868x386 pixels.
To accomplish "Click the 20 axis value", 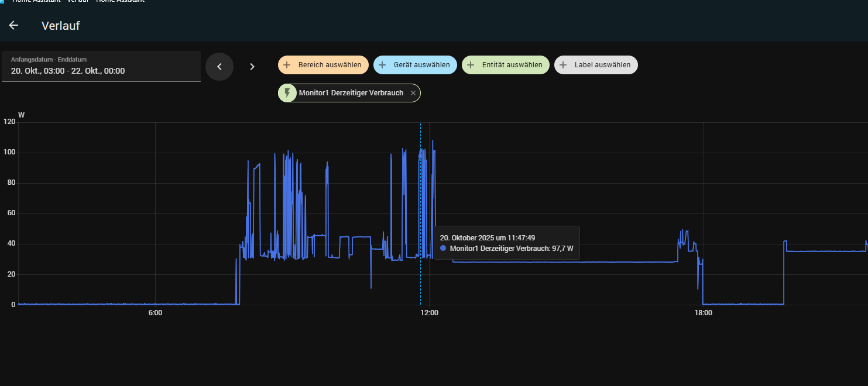I will point(11,274).
